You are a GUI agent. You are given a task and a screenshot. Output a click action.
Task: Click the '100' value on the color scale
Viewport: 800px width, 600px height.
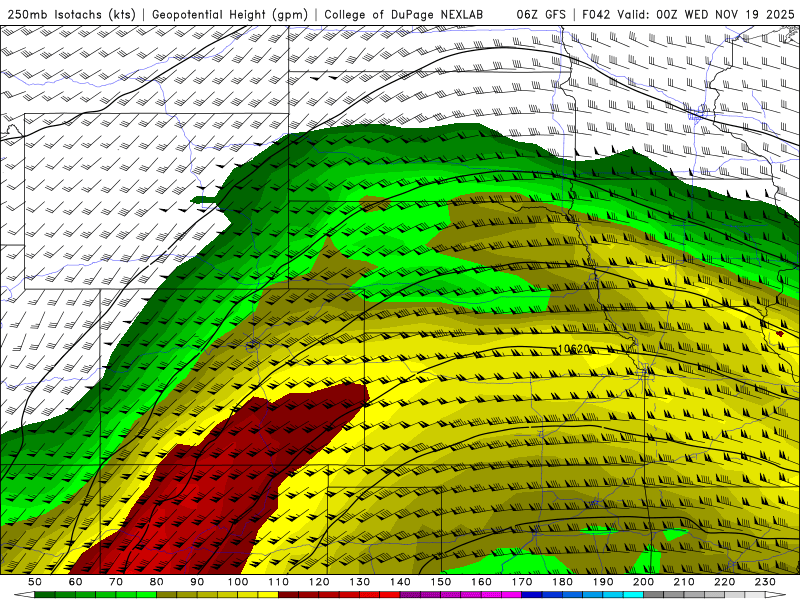pyautogui.click(x=238, y=582)
